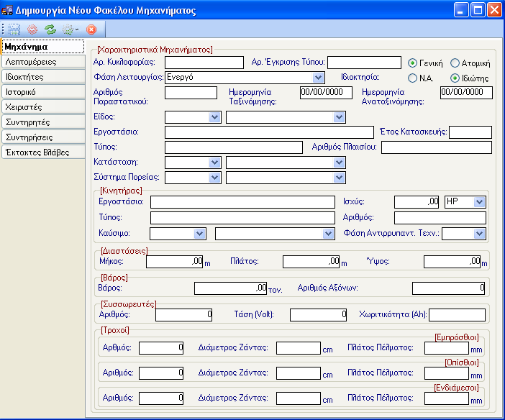Click the toolbar drag grip handle

coord(3,29)
